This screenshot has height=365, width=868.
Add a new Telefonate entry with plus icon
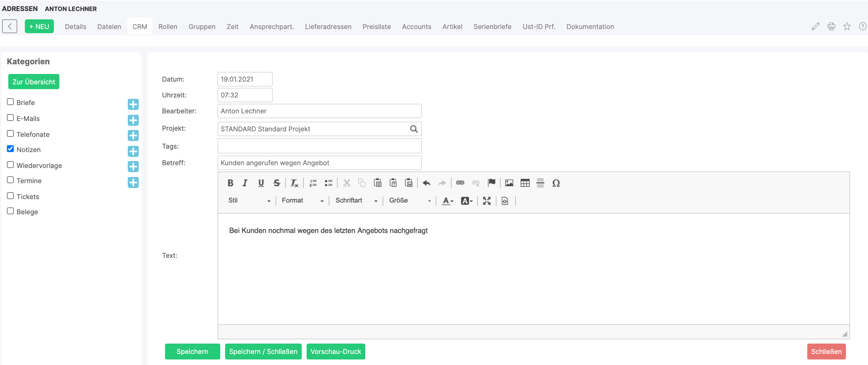[x=133, y=135]
